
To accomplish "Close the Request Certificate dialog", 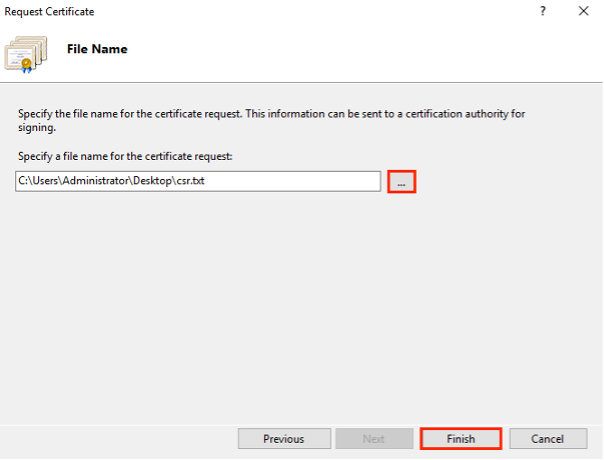I will click(583, 11).
